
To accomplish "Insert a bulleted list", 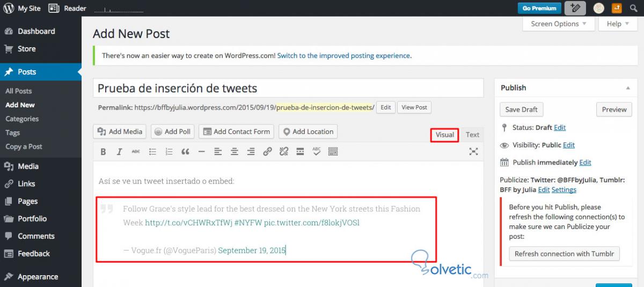I will pos(152,152).
